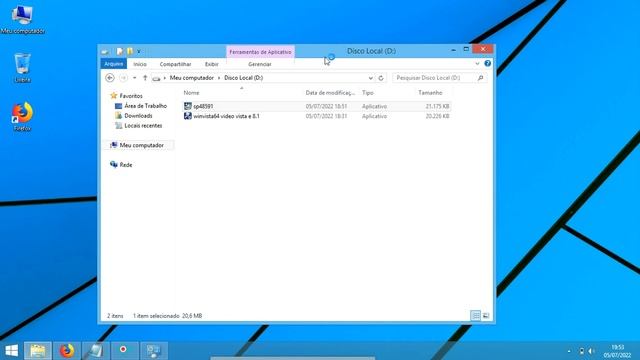This screenshot has height=360, width=640.
Task: Open the Exibir ribbon tab
Action: click(x=211, y=64)
